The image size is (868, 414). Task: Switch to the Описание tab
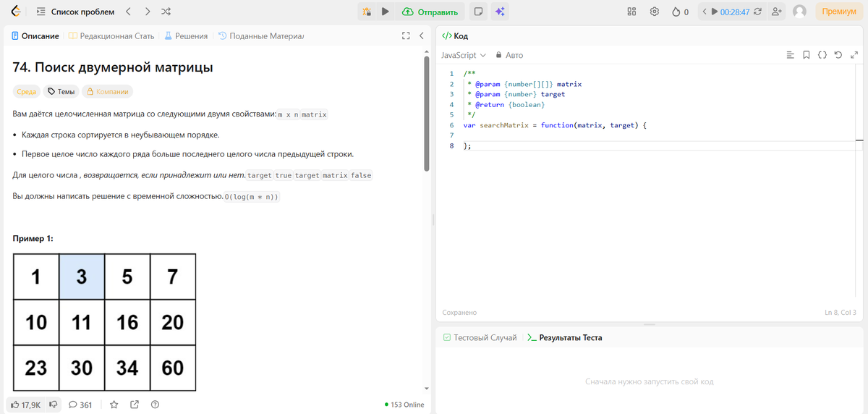pos(35,35)
